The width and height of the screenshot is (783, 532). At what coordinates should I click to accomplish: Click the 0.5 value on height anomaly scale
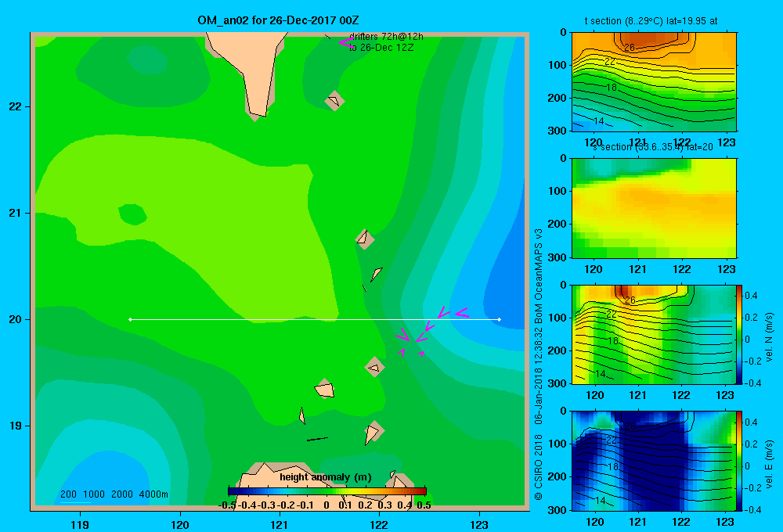click(x=424, y=505)
